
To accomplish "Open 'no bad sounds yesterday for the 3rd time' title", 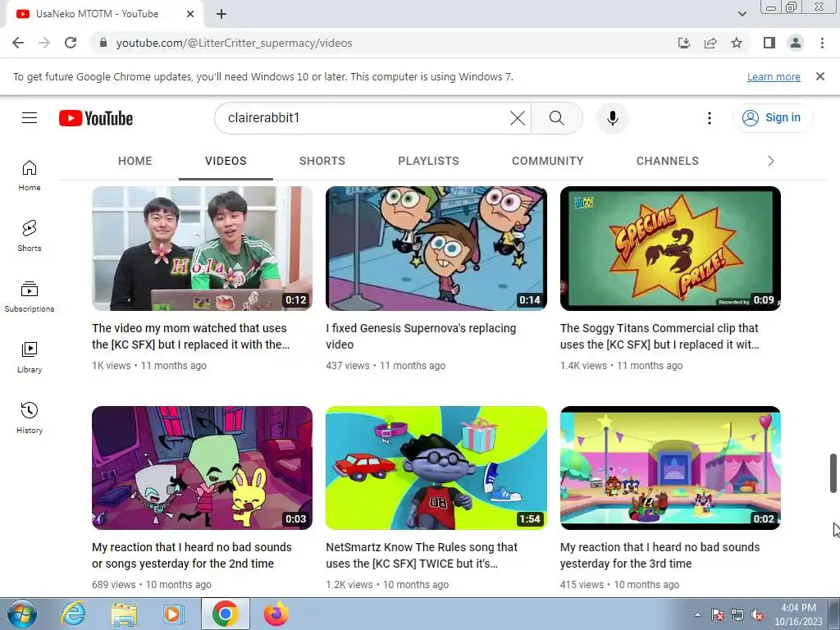I will (x=660, y=555).
